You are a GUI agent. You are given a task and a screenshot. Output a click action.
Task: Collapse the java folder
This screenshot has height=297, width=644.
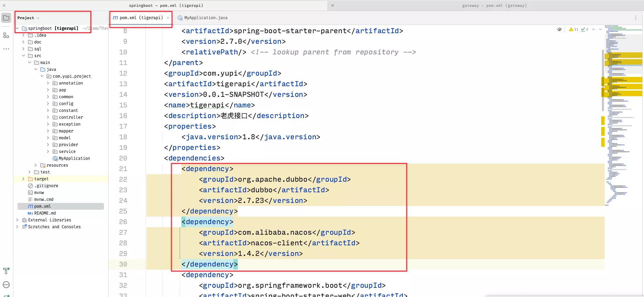click(x=36, y=69)
